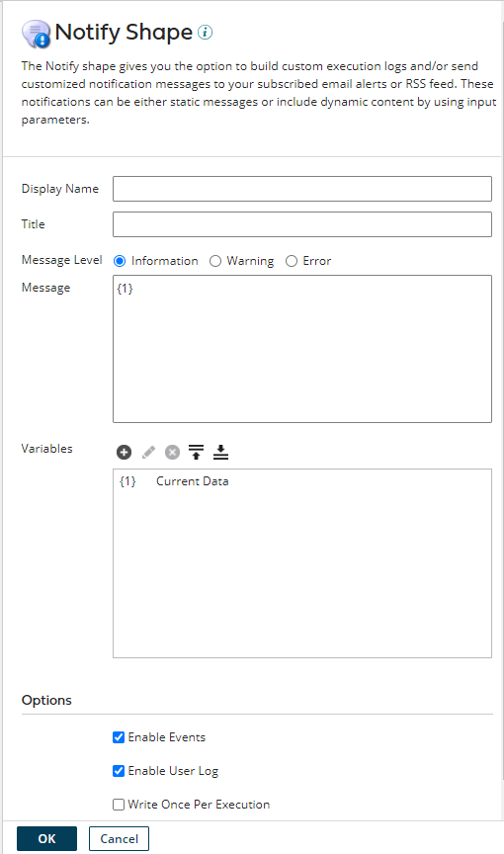The width and height of the screenshot is (504, 854).
Task: Confirm with the OK button
Action: pos(46,839)
